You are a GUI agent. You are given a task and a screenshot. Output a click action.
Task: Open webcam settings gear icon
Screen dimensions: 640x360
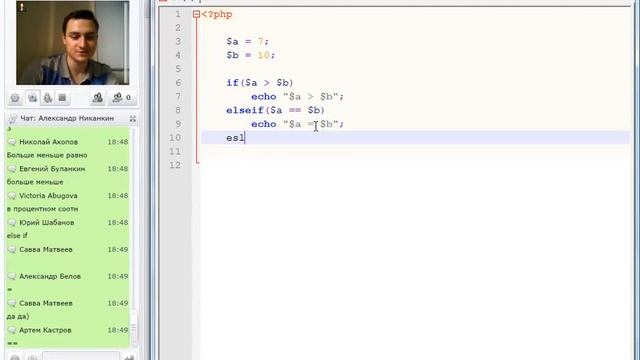(15, 98)
